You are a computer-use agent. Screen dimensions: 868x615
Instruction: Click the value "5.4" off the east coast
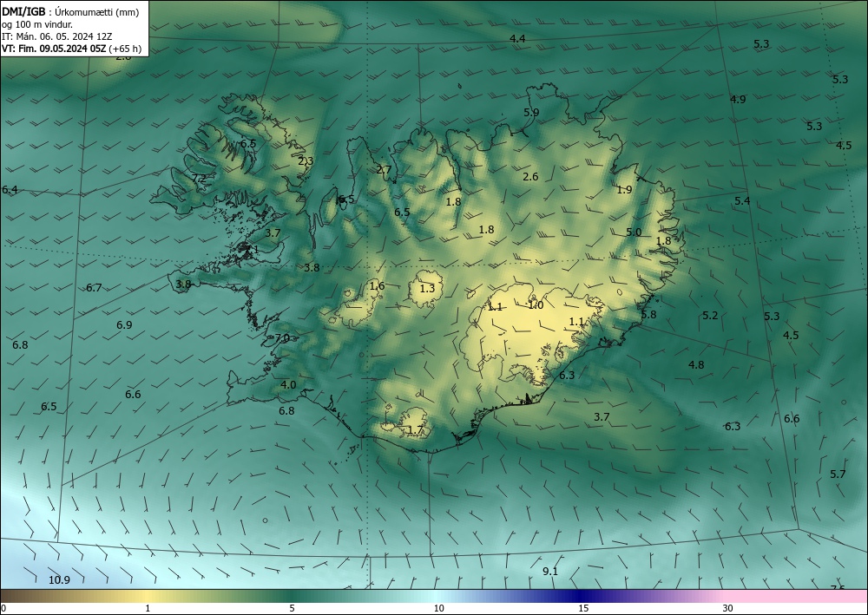(742, 200)
